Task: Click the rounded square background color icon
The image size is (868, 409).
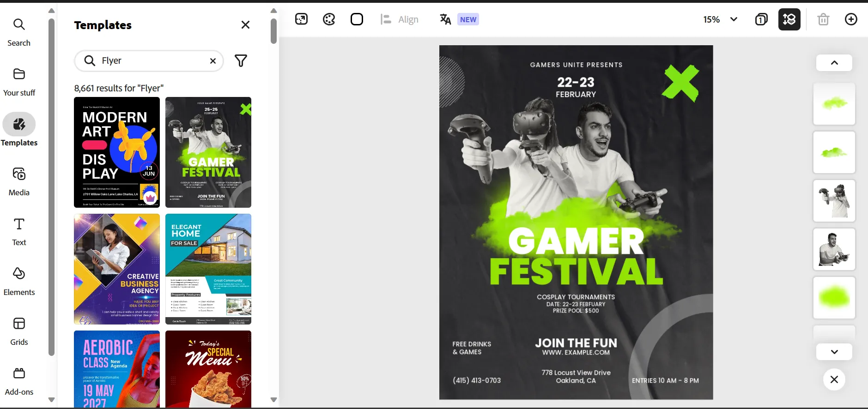Action: pos(357,19)
